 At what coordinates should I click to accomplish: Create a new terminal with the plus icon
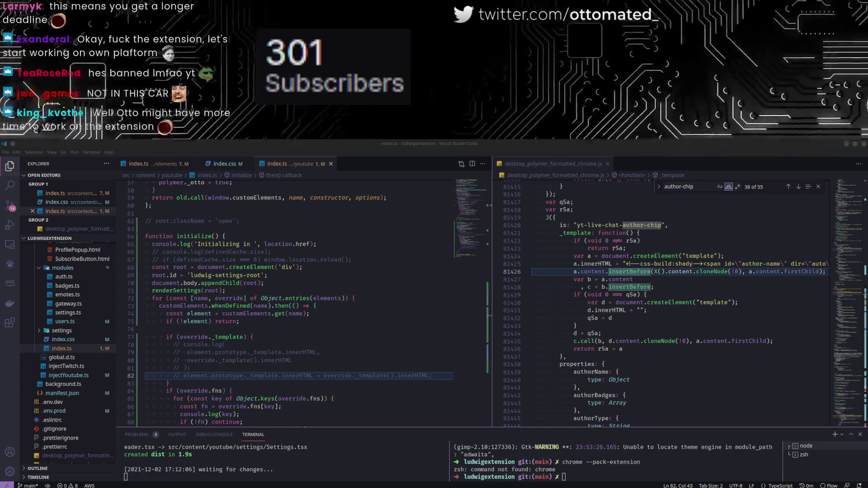835,434
